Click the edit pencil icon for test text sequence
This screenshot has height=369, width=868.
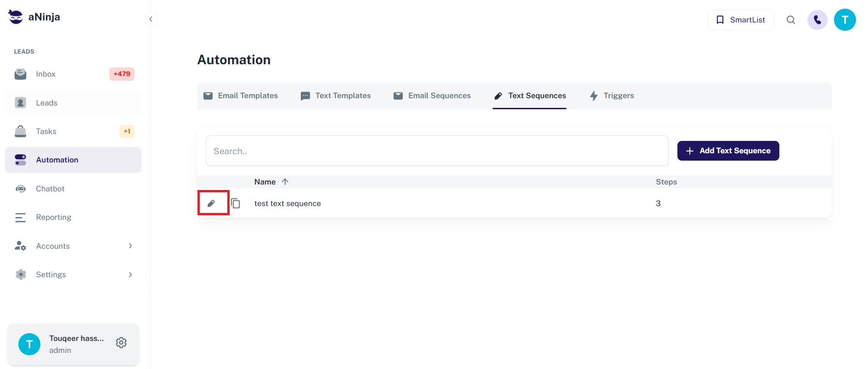(211, 203)
